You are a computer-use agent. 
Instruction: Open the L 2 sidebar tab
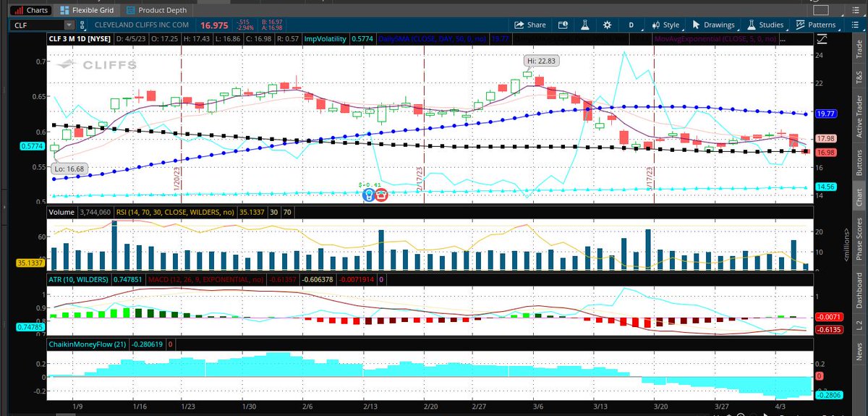pos(859,326)
